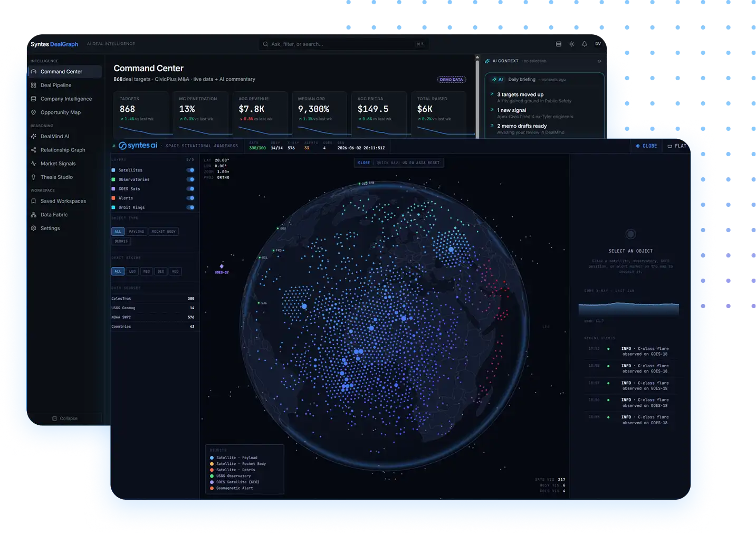Click the SJG observatory marker on globe
The width and height of the screenshot is (756, 534).
click(x=259, y=303)
